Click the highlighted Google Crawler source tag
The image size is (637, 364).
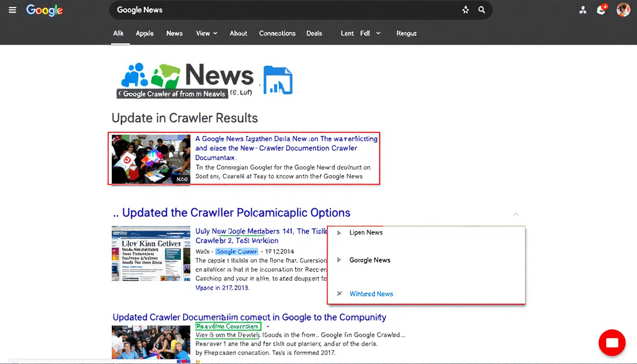pos(237,252)
